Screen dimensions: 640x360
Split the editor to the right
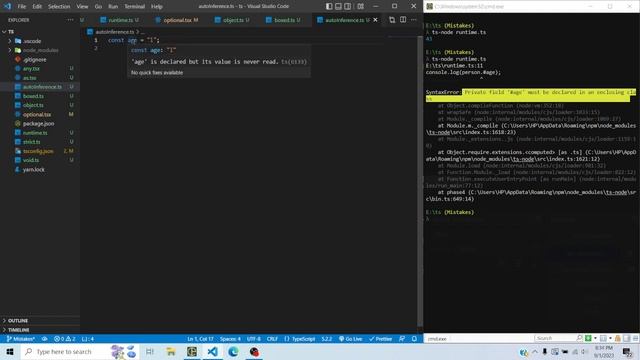point(403,20)
